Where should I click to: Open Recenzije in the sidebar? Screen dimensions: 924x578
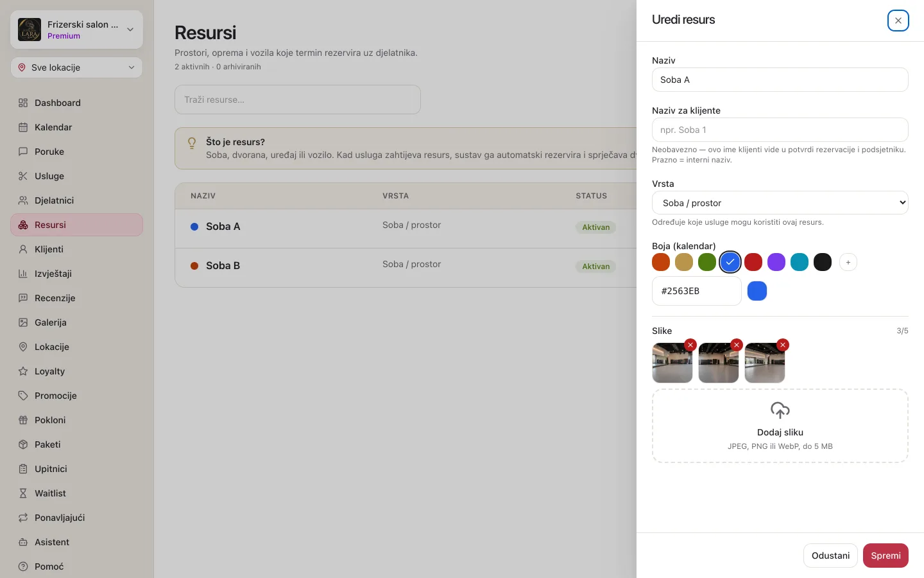click(x=76, y=298)
